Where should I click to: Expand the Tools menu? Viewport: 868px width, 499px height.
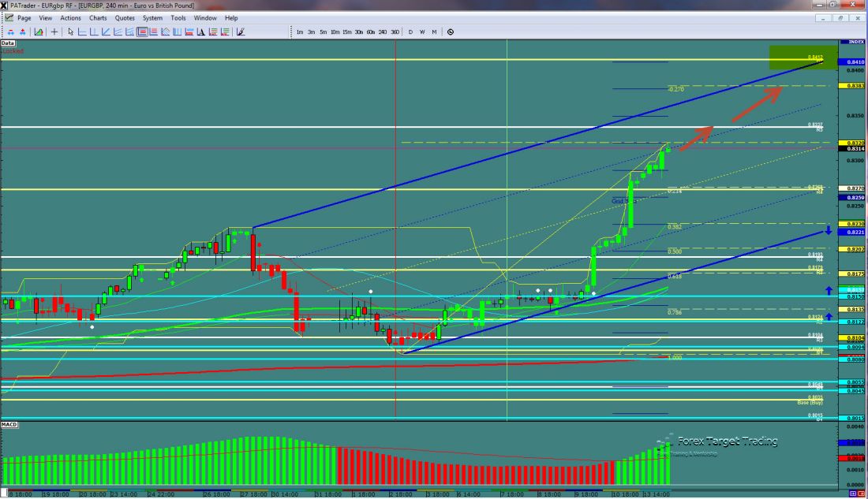178,17
